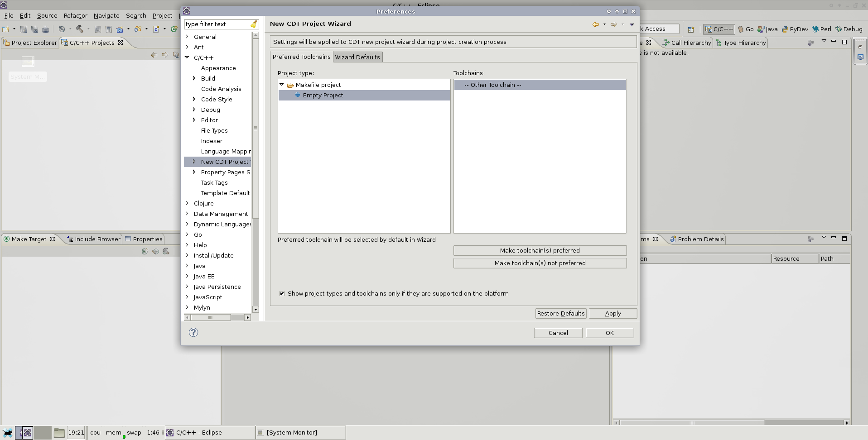Click the Save All toolbar icon
The width and height of the screenshot is (868, 440).
pyautogui.click(x=34, y=29)
